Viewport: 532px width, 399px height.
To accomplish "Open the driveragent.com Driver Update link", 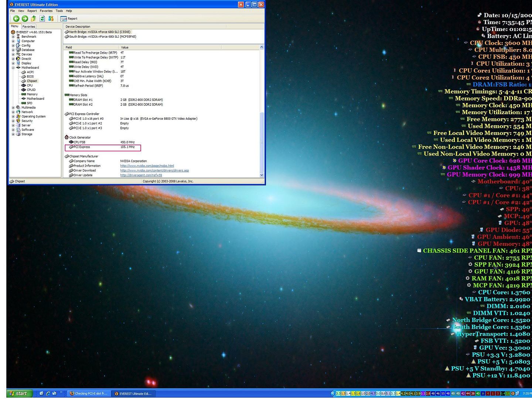I will [x=141, y=175].
